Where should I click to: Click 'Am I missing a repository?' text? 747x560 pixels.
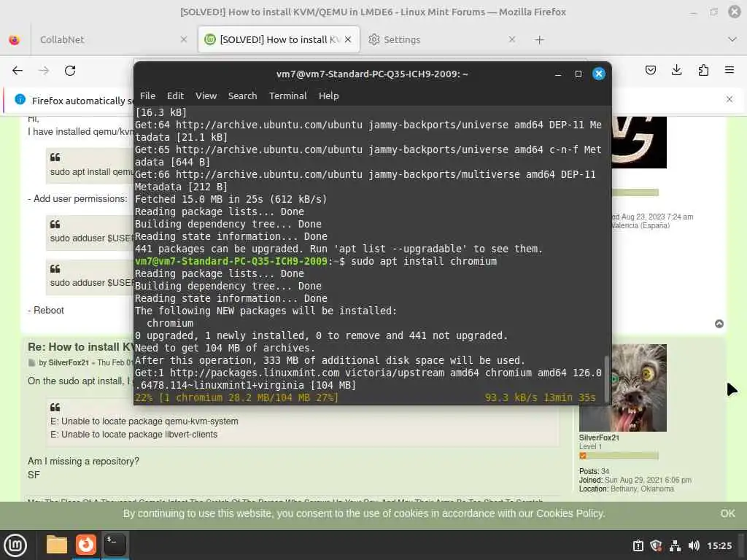point(83,461)
